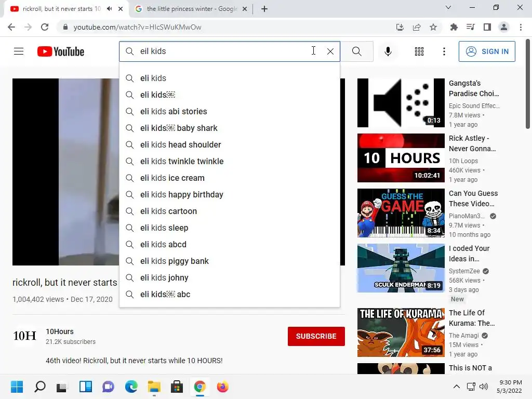Viewport: 532px width, 399px height.
Task: Choose the 'eli kids baby shark' suggestion
Action: (x=230, y=128)
